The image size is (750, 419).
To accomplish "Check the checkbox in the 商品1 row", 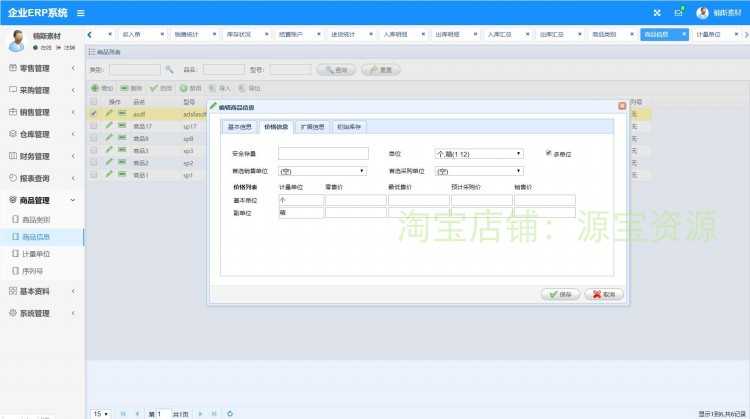I will 94,175.
